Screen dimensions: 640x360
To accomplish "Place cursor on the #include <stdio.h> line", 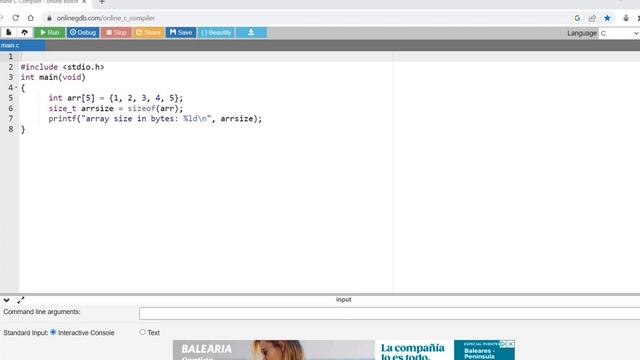I will (62, 67).
